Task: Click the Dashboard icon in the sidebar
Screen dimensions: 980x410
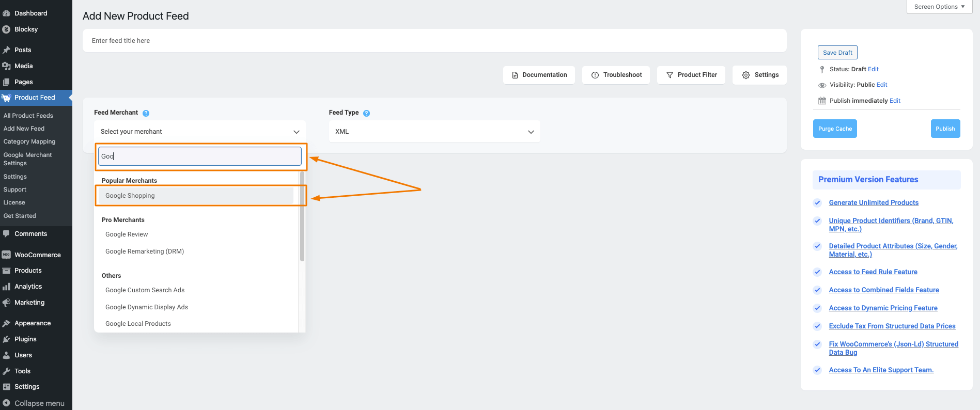Action: (6, 13)
